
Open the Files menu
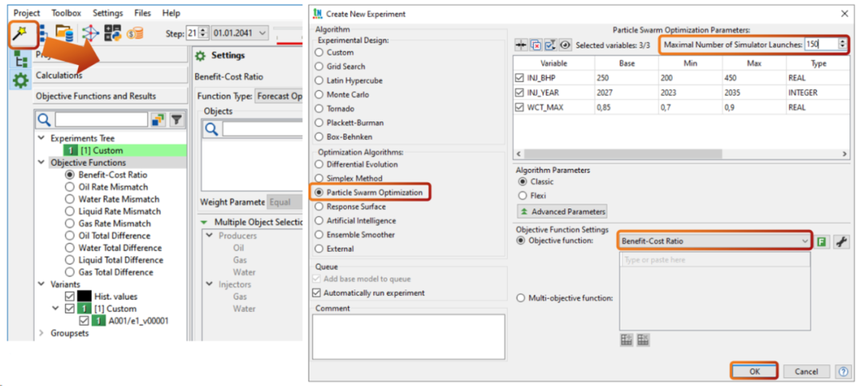pyautogui.click(x=143, y=13)
